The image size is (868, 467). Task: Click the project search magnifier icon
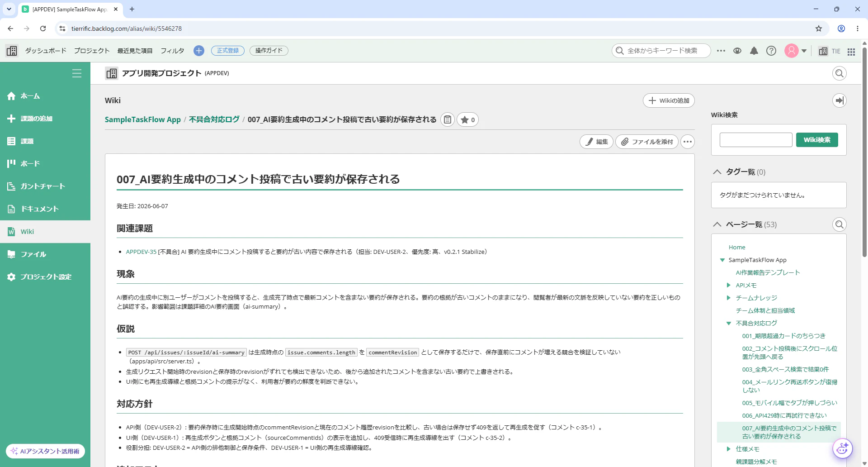840,73
